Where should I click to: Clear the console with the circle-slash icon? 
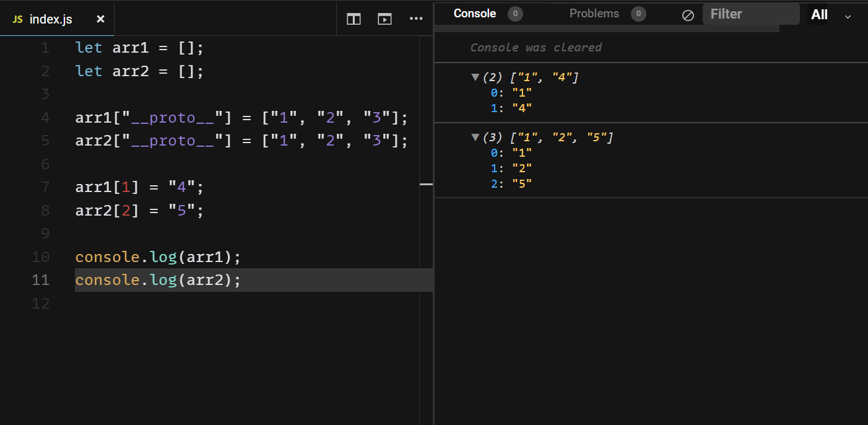click(x=688, y=15)
